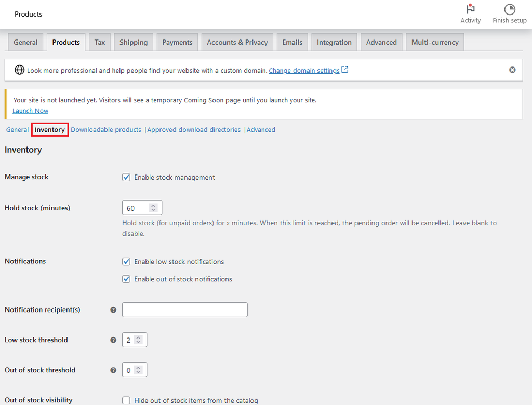
Task: Uncheck Enable low stock notifications
Action: [126, 262]
